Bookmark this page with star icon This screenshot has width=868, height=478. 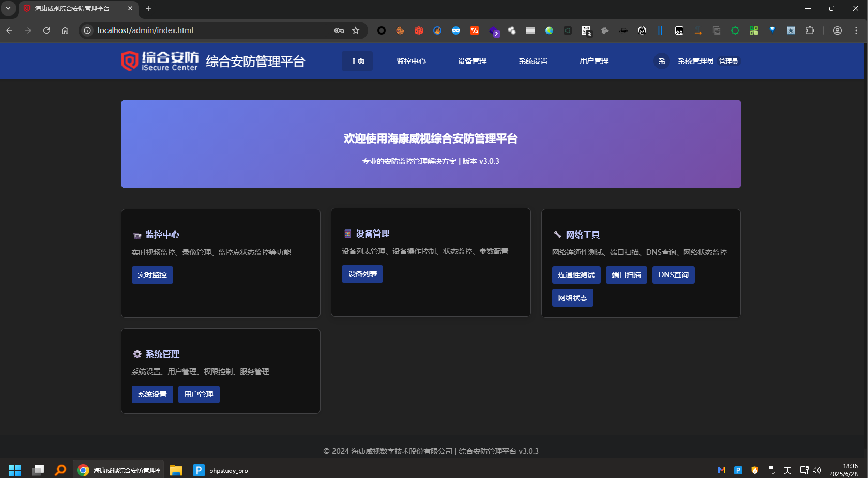[356, 30]
